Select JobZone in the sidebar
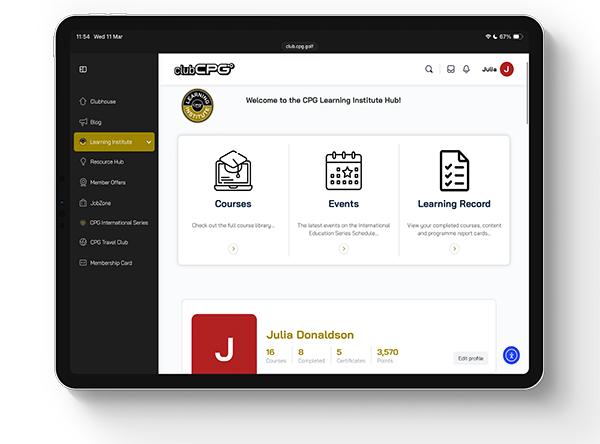Viewport: 600px width, 444px height. (x=101, y=202)
